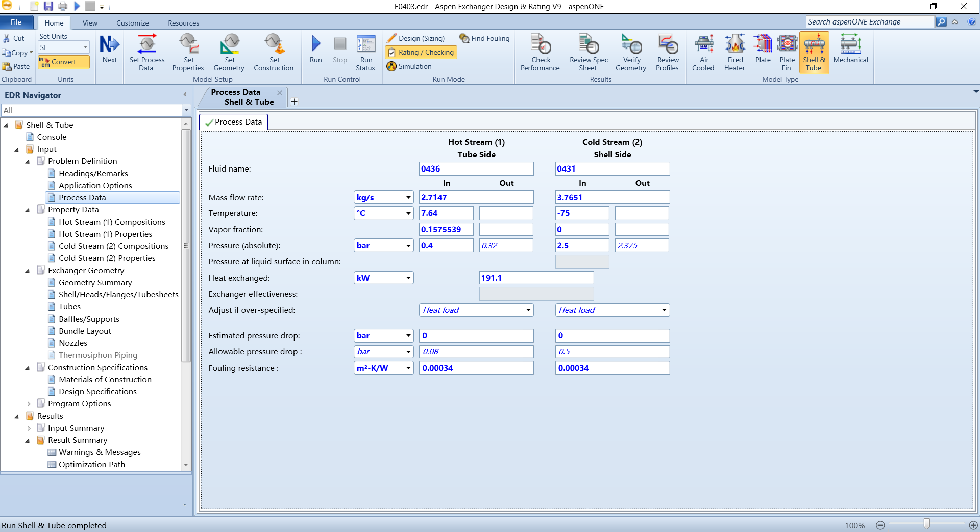Select Mechanical model type
This screenshot has width=980, height=532.
[850, 49]
